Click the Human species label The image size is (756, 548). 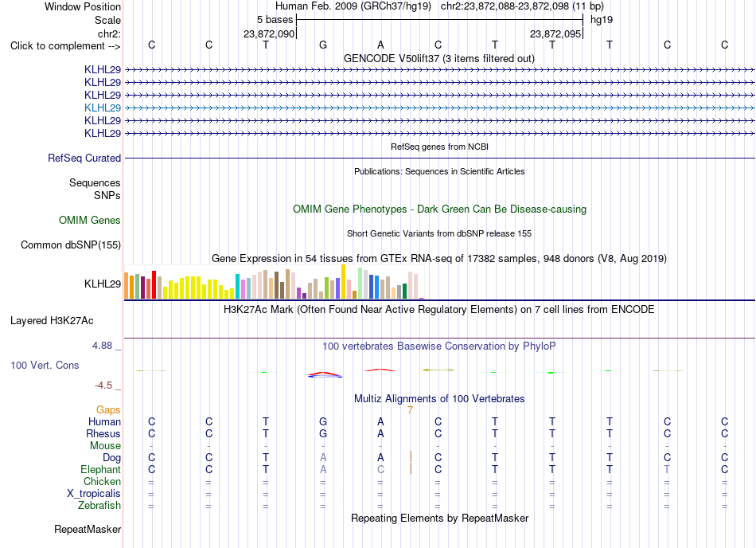coord(104,422)
